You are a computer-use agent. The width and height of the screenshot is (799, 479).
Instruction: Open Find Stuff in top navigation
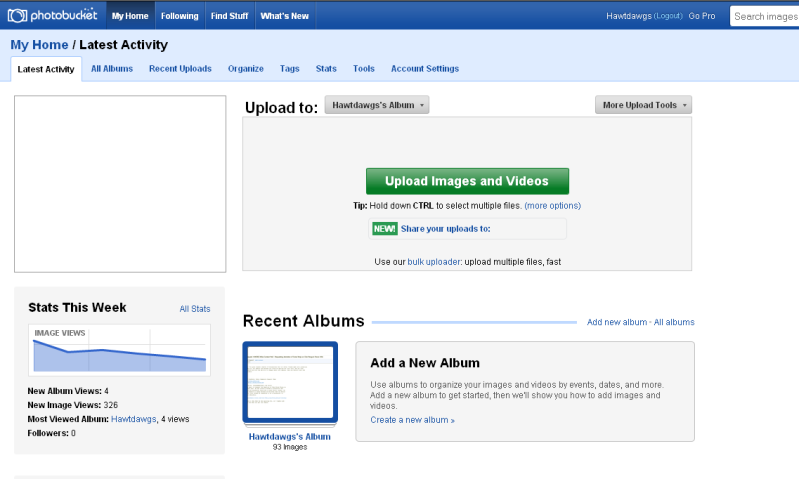pyautogui.click(x=231, y=16)
